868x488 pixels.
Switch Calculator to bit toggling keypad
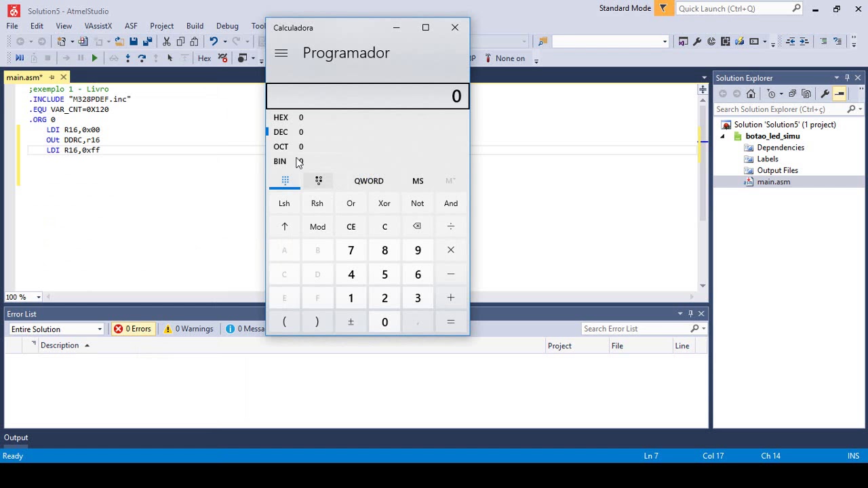(319, 180)
